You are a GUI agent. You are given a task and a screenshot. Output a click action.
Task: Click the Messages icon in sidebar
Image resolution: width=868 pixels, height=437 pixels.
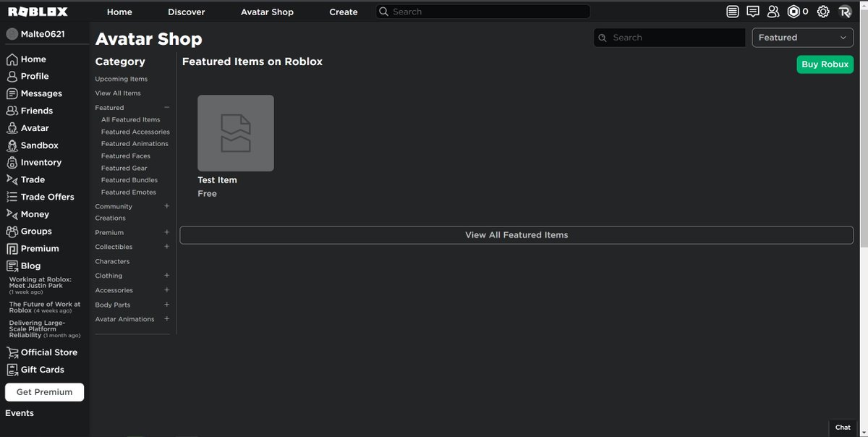[x=12, y=93]
